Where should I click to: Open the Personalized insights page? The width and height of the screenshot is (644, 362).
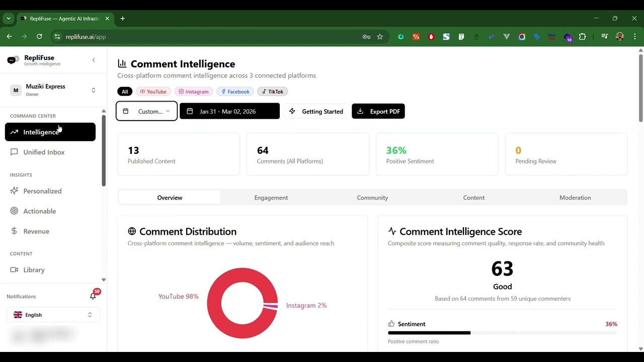50,191
